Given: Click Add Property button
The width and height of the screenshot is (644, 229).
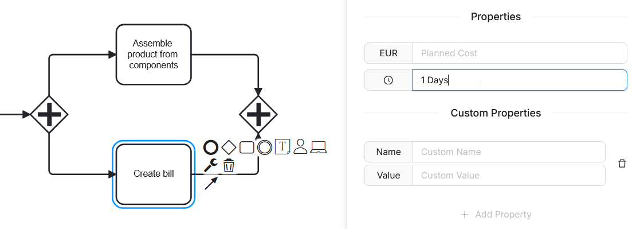Looking at the screenshot, I should [x=496, y=215].
